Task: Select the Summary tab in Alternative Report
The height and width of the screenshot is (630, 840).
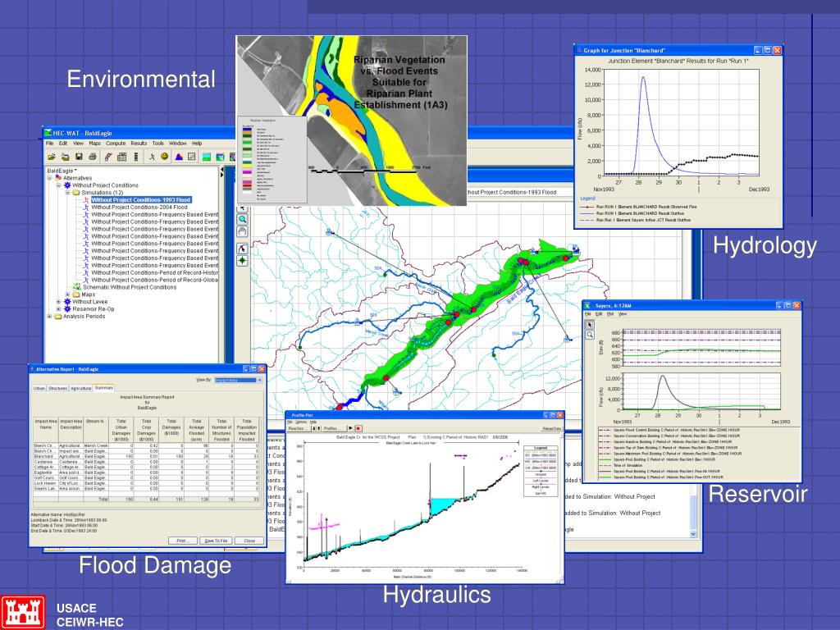Action: click(x=104, y=388)
